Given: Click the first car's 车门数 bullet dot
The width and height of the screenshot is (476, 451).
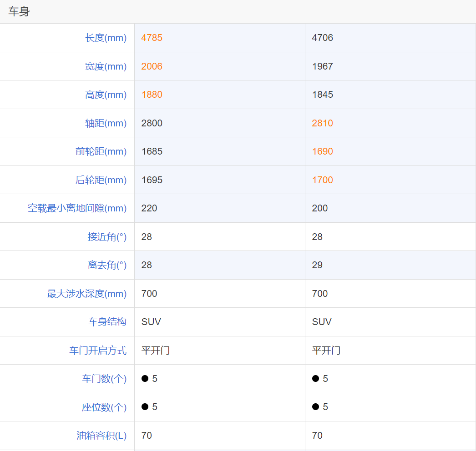Looking at the screenshot, I should 145,379.
